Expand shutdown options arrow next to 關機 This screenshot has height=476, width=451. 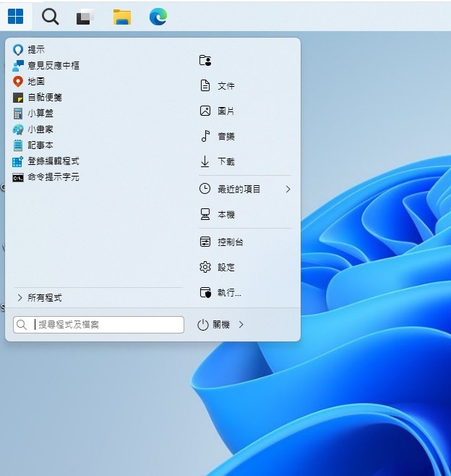(241, 325)
